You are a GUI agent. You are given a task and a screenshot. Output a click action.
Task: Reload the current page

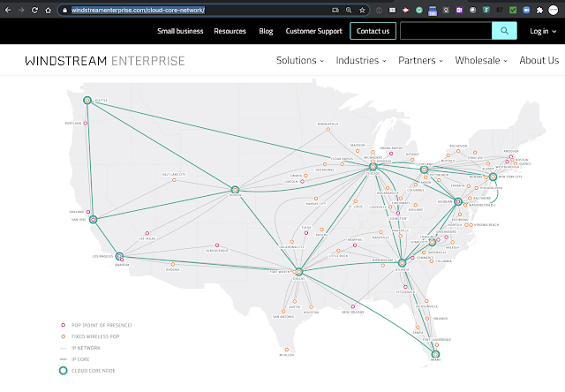tap(34, 10)
